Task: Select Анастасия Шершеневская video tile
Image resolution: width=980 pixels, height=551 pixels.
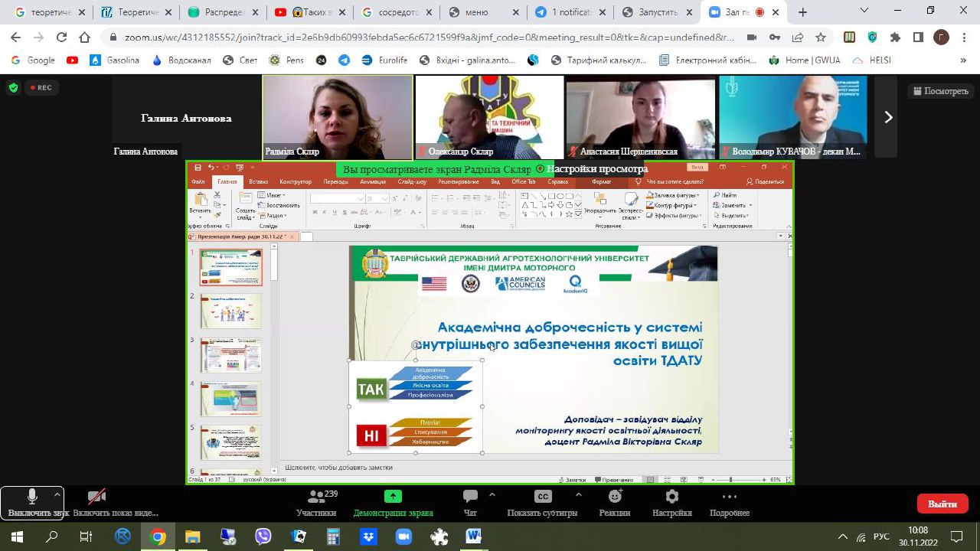Action: coord(641,117)
